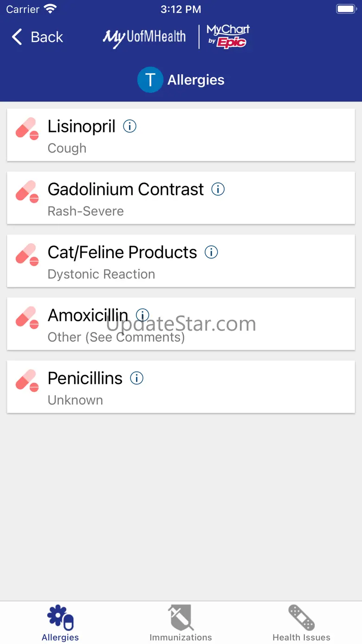Tap the info icon beside Amoxicillin
This screenshot has height=644, width=362.
coord(142,315)
